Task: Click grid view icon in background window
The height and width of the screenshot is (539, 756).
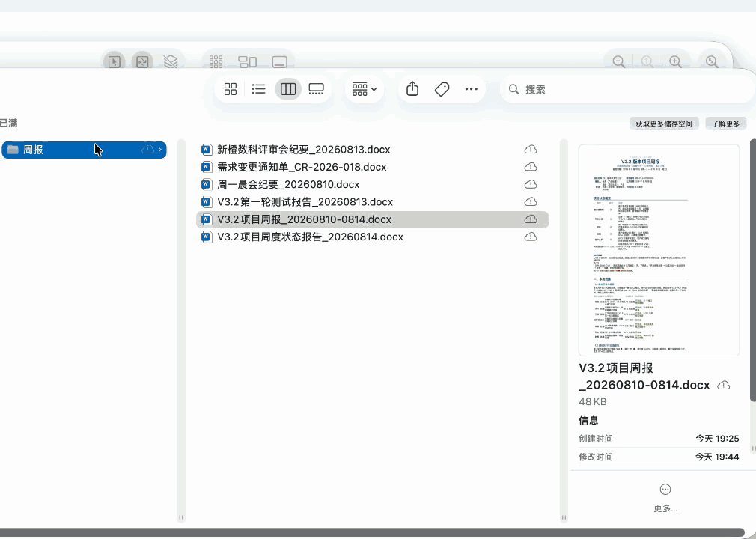Action: pyautogui.click(x=216, y=61)
